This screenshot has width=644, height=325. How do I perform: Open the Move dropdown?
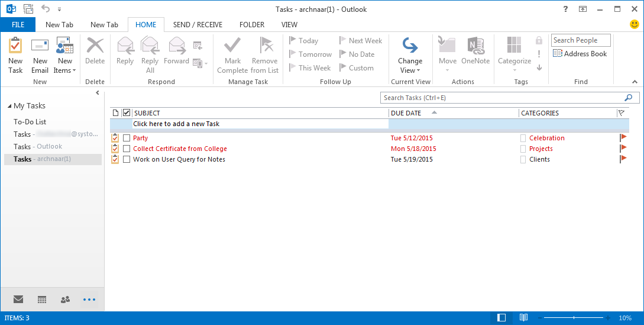coord(447,56)
